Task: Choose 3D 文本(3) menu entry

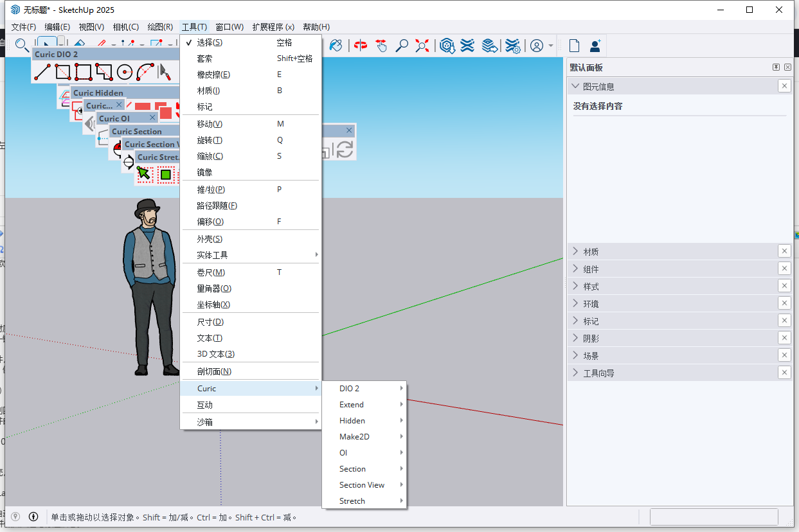Action: pos(251,354)
